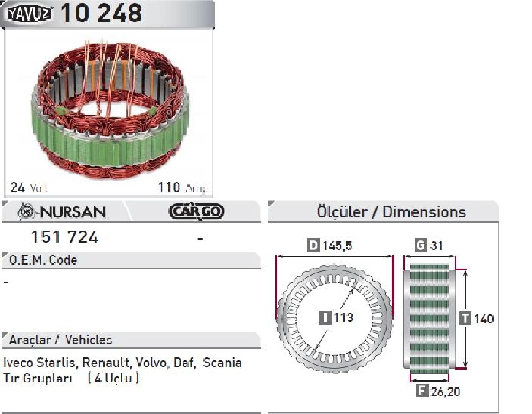Click the YAVUZ brand logo
This screenshot has width=532, height=414.
[30, 14]
